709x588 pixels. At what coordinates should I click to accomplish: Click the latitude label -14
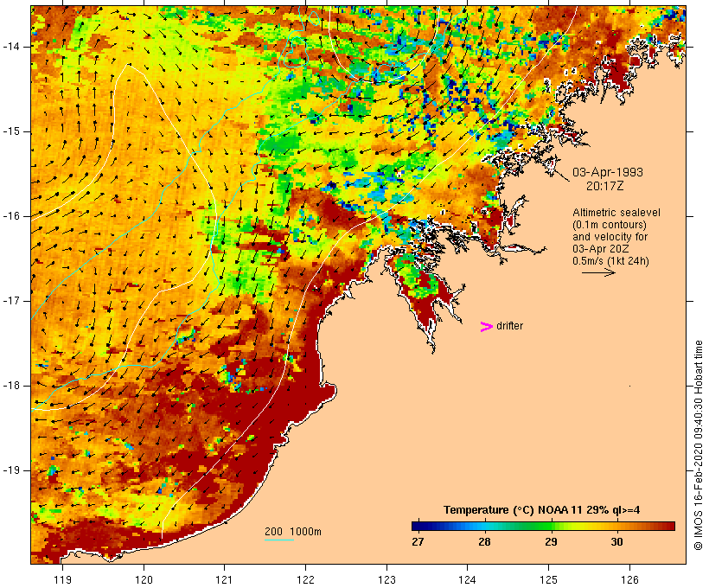pyautogui.click(x=11, y=47)
